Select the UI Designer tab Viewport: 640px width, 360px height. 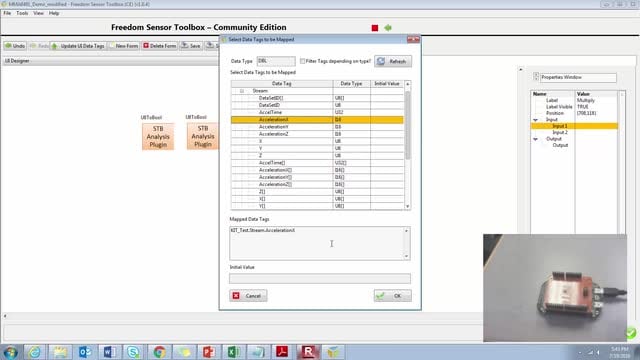point(17,61)
